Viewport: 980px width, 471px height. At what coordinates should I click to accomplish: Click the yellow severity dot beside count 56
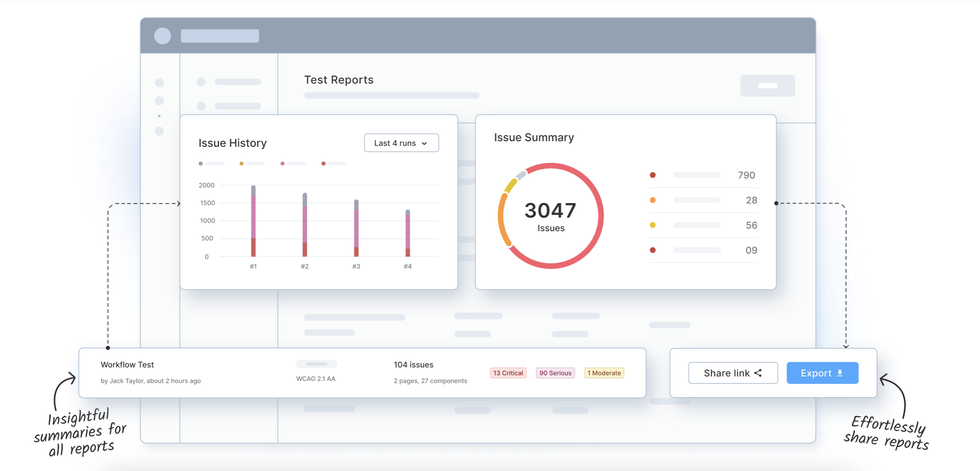[652, 225]
